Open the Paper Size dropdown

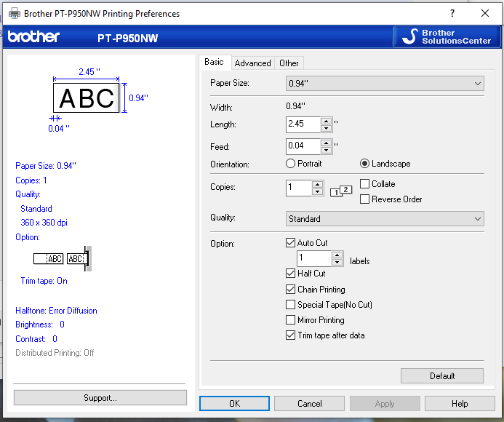[385, 83]
